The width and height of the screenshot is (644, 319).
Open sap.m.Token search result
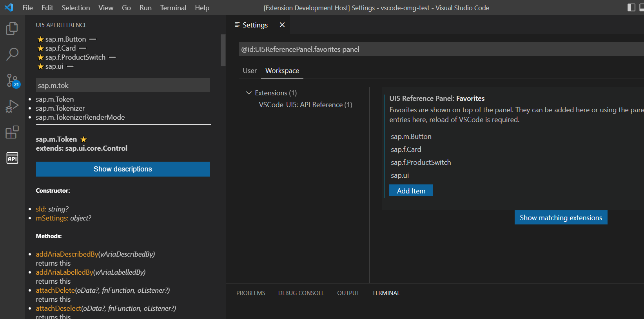[x=55, y=99]
